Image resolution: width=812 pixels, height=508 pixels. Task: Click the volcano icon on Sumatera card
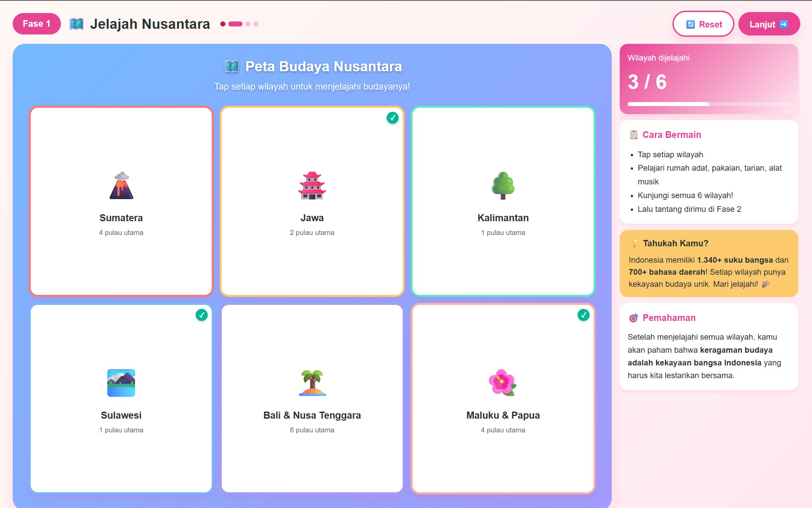coord(121,185)
